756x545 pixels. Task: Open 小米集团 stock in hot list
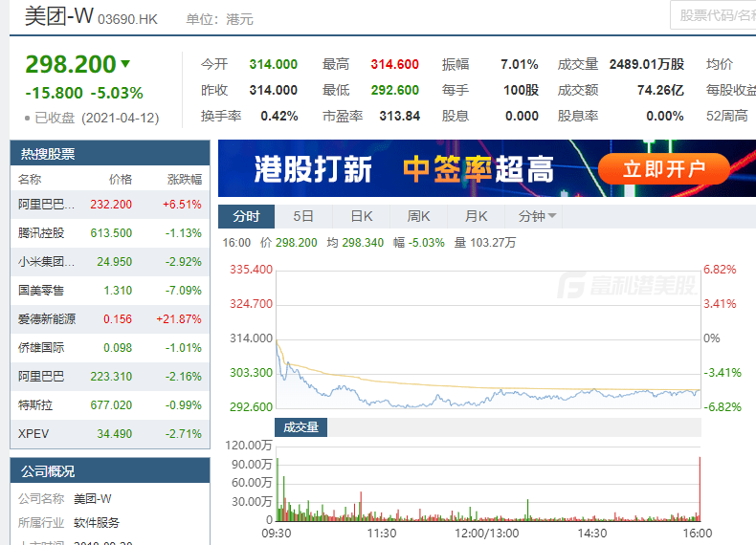pos(110,262)
